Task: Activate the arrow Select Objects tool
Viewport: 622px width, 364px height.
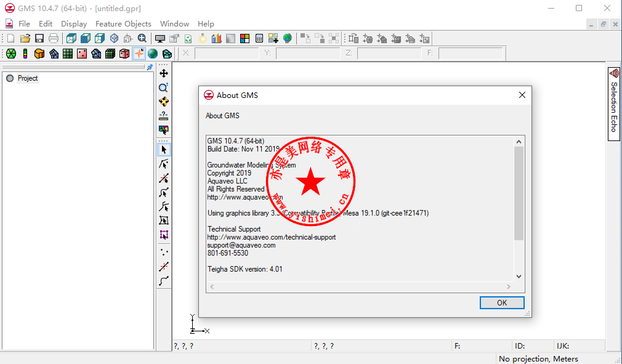Action: pos(164,150)
